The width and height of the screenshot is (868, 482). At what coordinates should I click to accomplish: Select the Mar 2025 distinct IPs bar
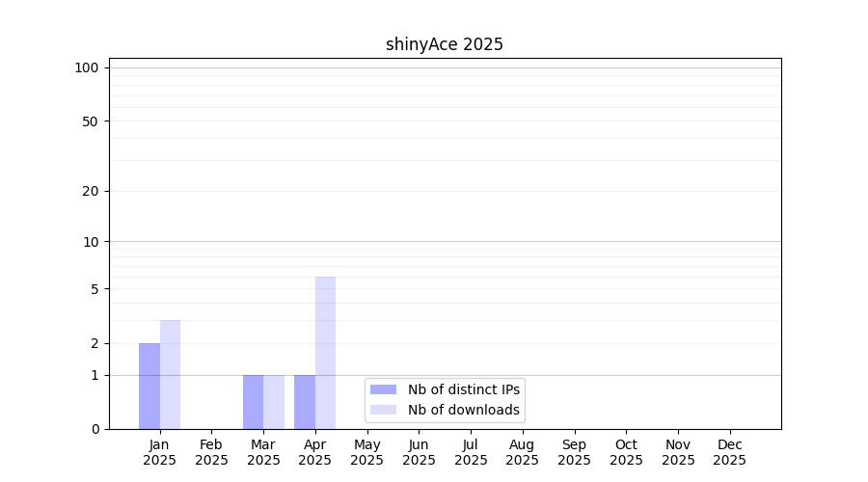(x=253, y=402)
